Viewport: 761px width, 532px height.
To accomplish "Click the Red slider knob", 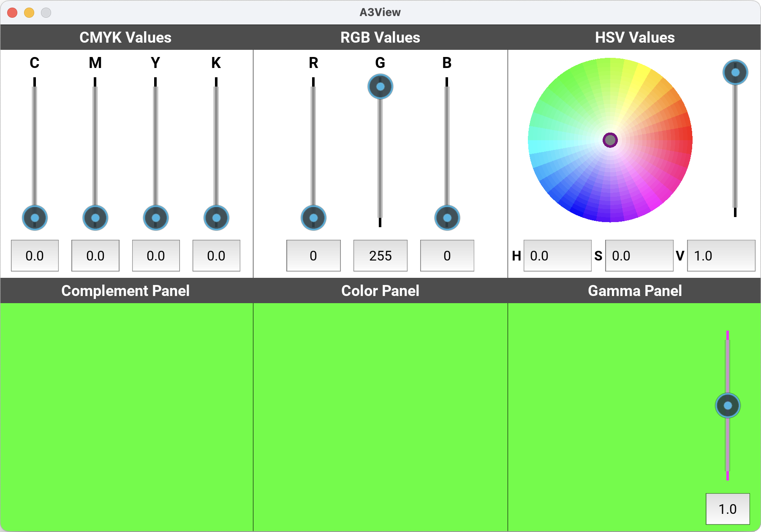I will point(313,218).
